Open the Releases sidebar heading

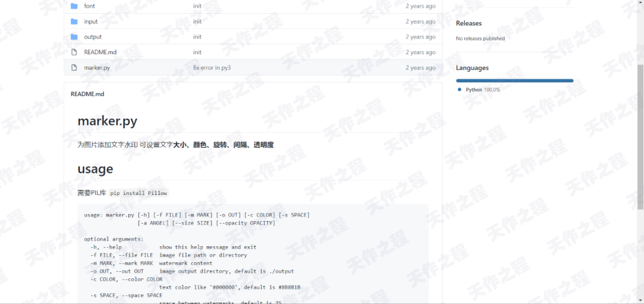coord(469,23)
